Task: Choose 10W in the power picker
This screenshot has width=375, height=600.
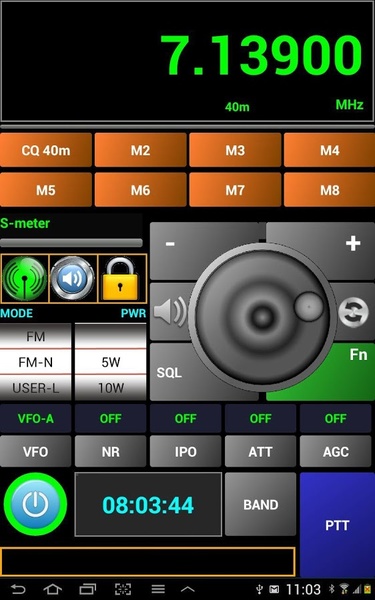Action: (x=111, y=388)
